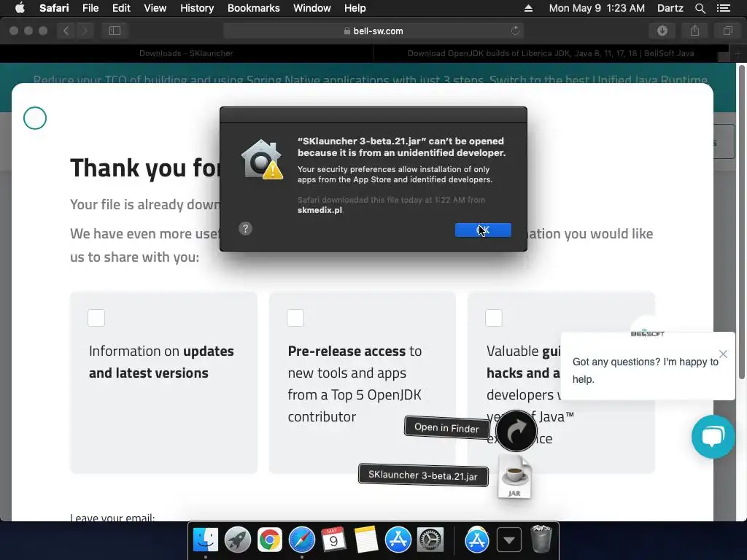
Task: Open the File menu
Action: pos(90,8)
